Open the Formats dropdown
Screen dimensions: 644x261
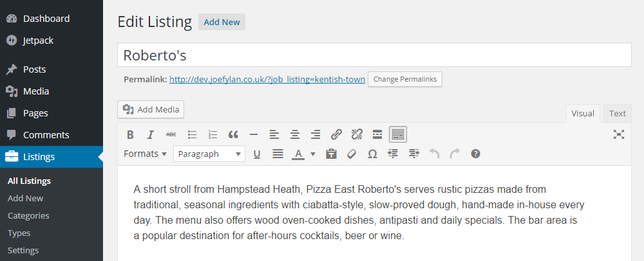point(146,154)
